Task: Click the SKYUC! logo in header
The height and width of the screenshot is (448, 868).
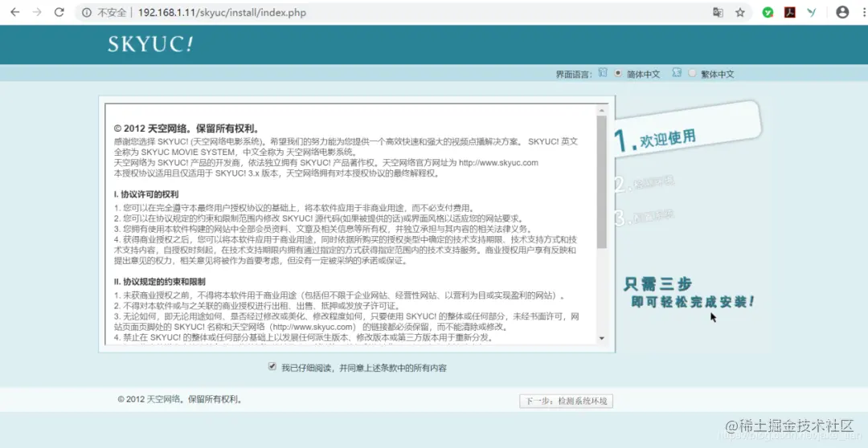Action: coord(150,44)
